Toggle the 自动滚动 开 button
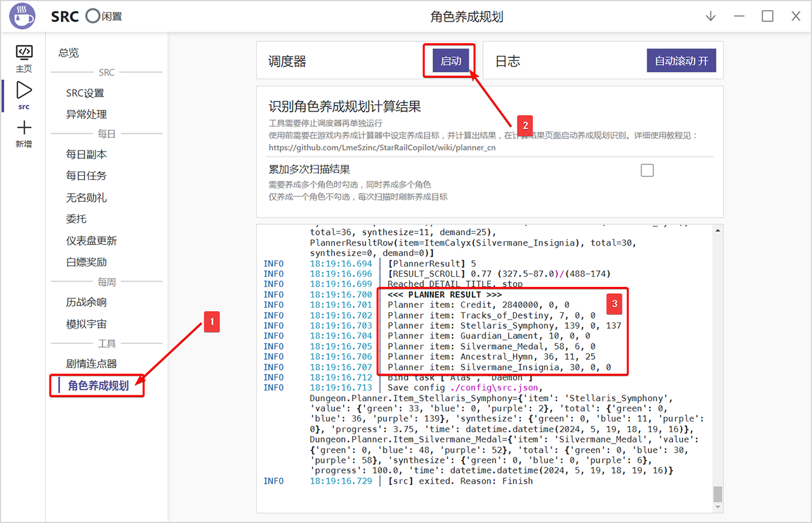 [x=681, y=61]
